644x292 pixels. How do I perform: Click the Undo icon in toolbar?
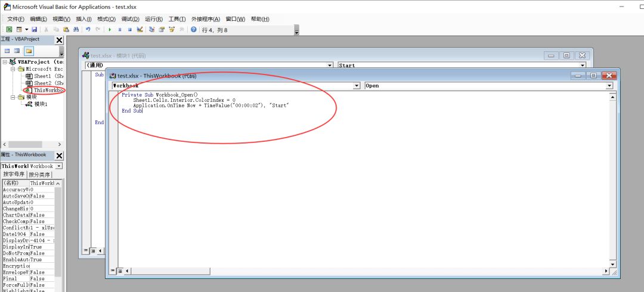tap(88, 29)
